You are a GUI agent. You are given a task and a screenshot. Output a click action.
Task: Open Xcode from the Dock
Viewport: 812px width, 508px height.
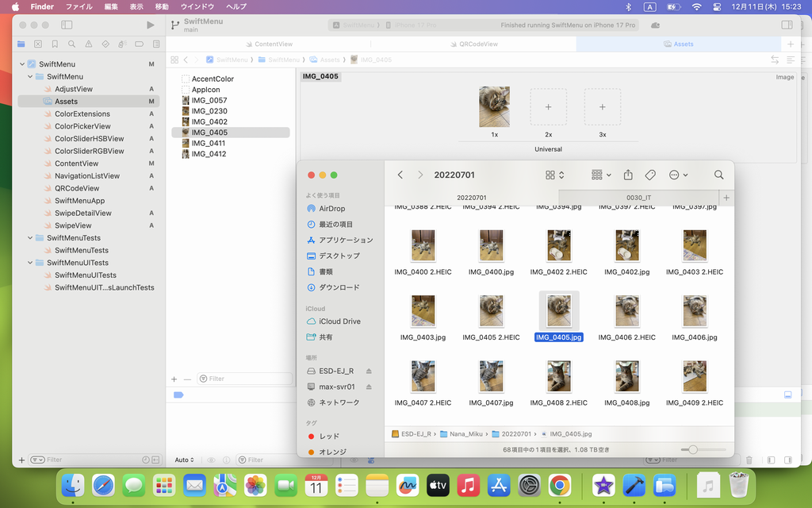(x=634, y=485)
